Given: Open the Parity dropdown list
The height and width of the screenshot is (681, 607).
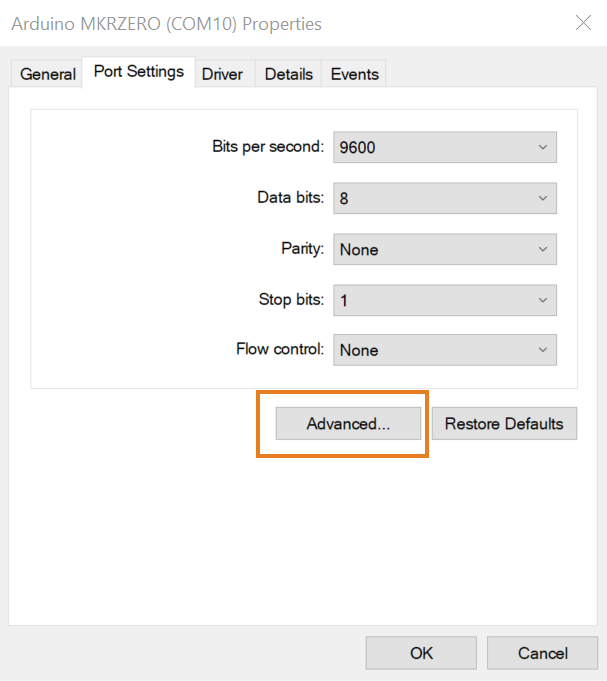Looking at the screenshot, I should coord(445,249).
